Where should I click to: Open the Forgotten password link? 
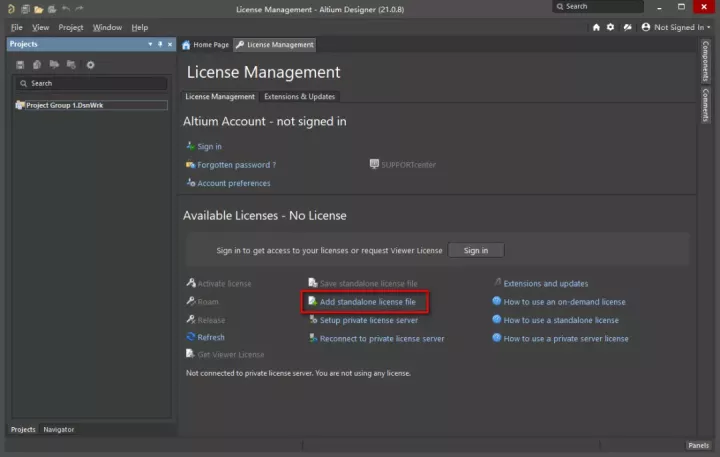[236, 165]
